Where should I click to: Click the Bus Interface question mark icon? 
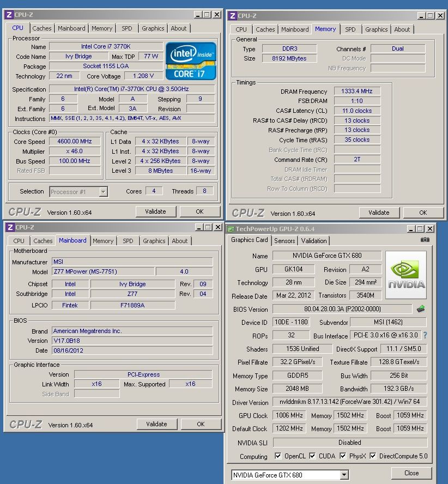tap(425, 336)
